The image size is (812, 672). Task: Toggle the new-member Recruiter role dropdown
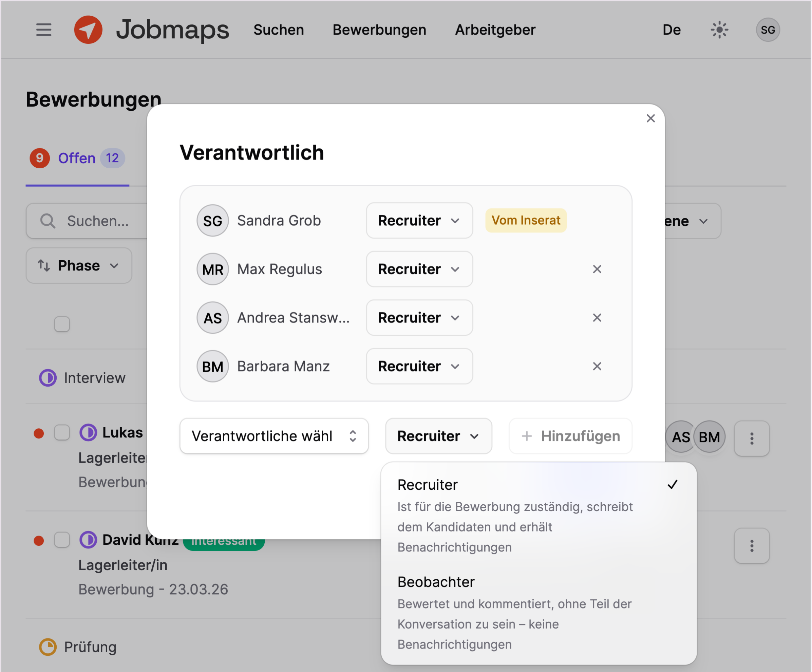point(438,436)
